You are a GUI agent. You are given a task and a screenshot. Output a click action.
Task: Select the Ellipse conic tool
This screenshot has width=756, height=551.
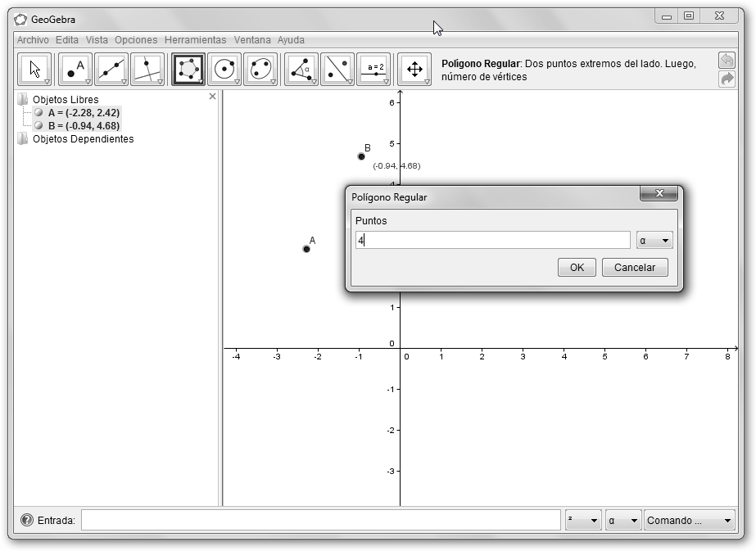point(260,70)
